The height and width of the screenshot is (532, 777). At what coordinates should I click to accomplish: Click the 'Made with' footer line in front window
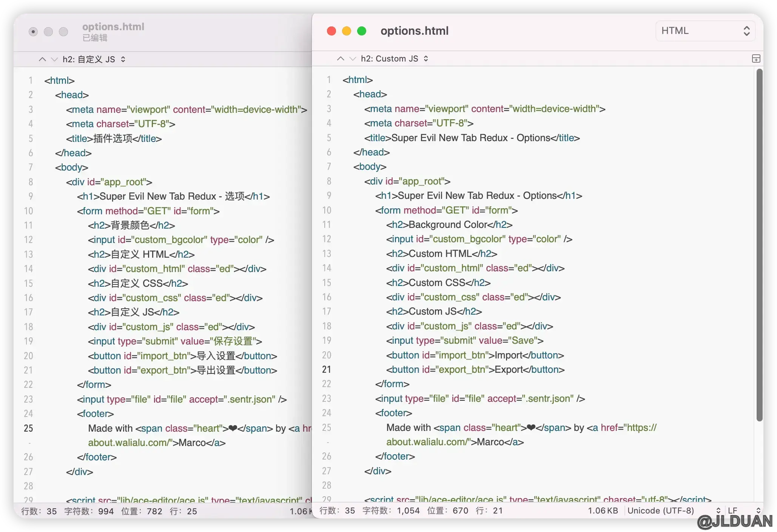coord(521,427)
